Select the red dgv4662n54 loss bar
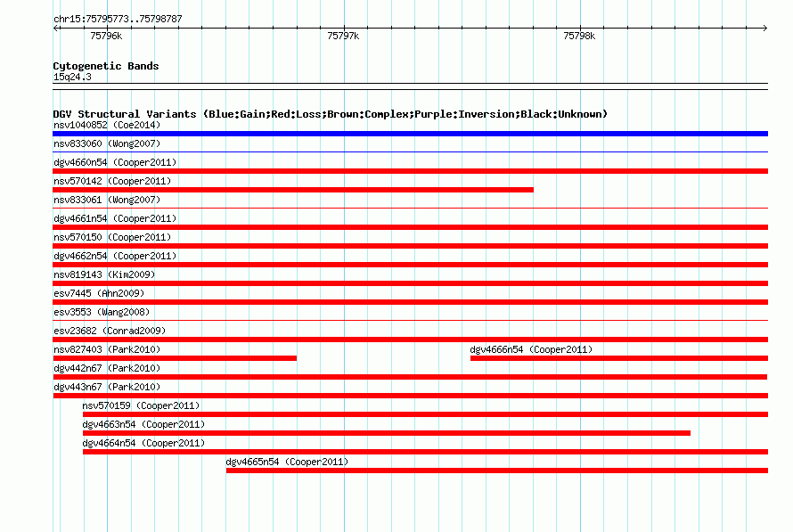Screen dimensions: 793x532 [410, 265]
